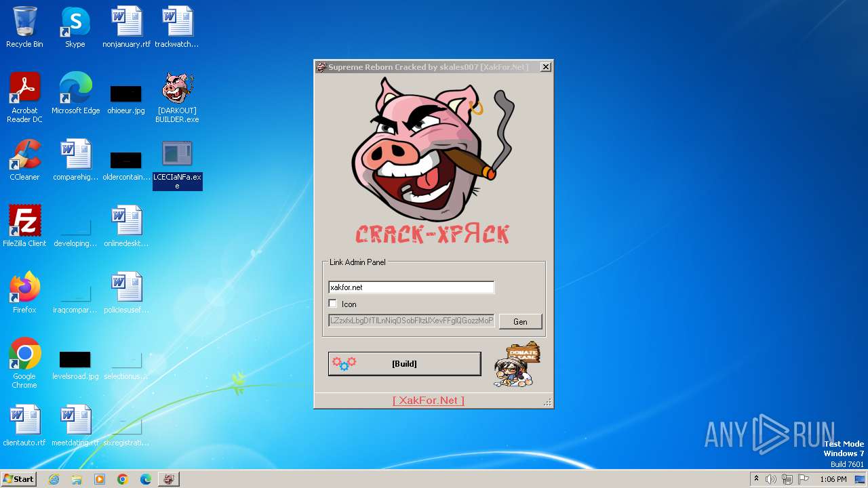
Task: Open Microsoft Edge desktop shortcut
Action: [75, 94]
